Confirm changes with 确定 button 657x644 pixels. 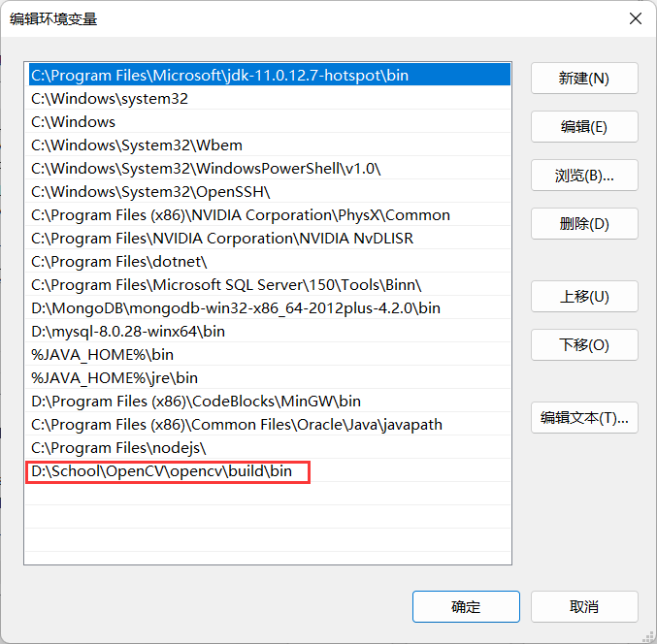point(466,607)
